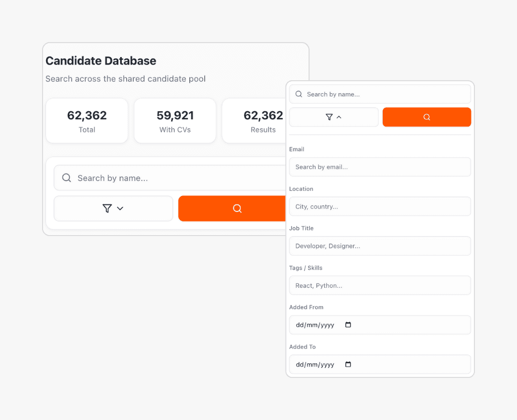
Task: Click the 'Added To' field label
Action: 303,347
